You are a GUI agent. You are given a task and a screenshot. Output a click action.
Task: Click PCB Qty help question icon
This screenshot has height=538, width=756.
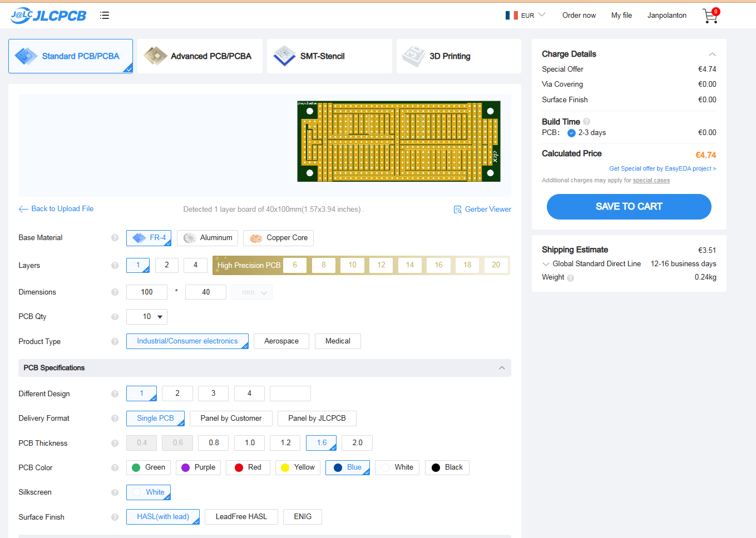(115, 317)
